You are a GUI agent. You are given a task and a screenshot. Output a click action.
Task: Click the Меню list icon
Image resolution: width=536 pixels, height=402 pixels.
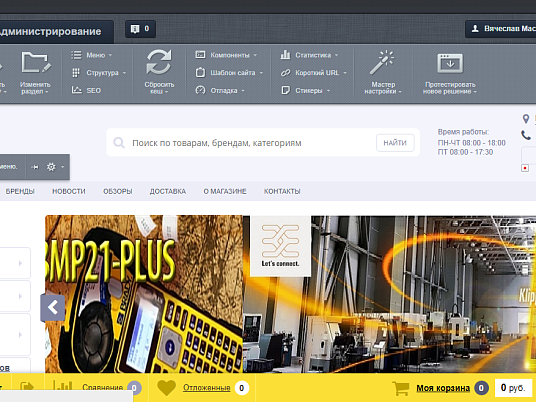tap(76, 55)
